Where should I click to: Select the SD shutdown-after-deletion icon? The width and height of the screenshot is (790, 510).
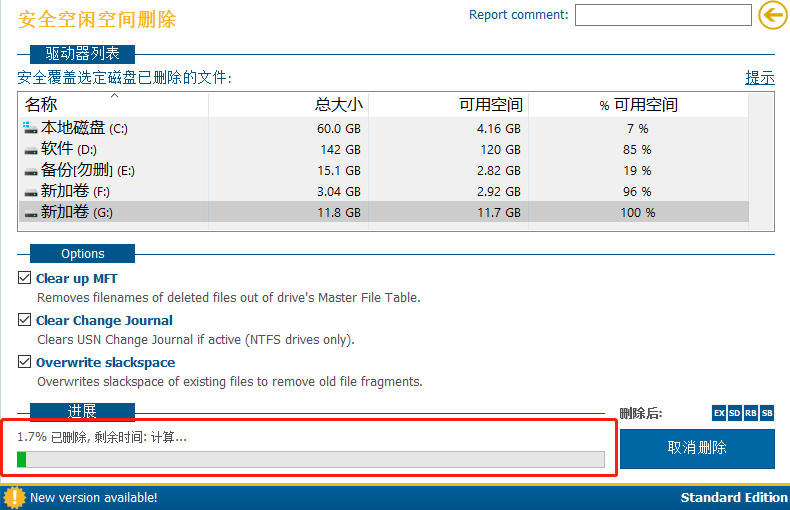tap(735, 413)
